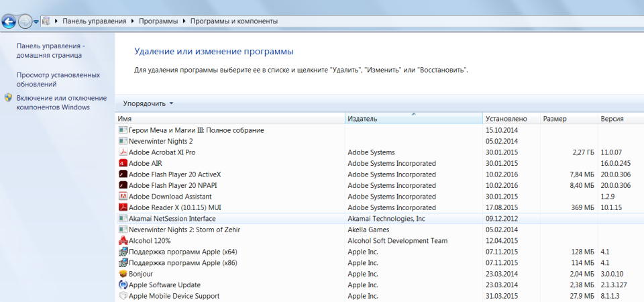Select Neverwinter Nights 2: Storm of Zehir

tap(185, 230)
